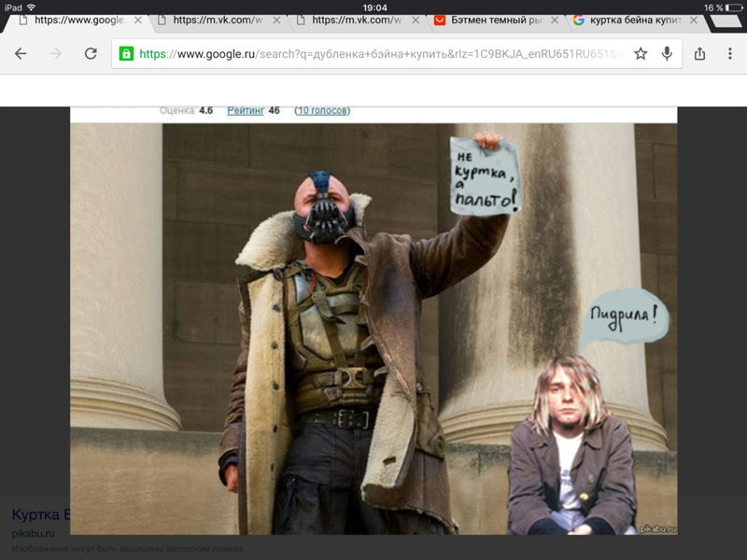Open the 10 голосов link
The height and width of the screenshot is (560, 747).
click(x=322, y=110)
